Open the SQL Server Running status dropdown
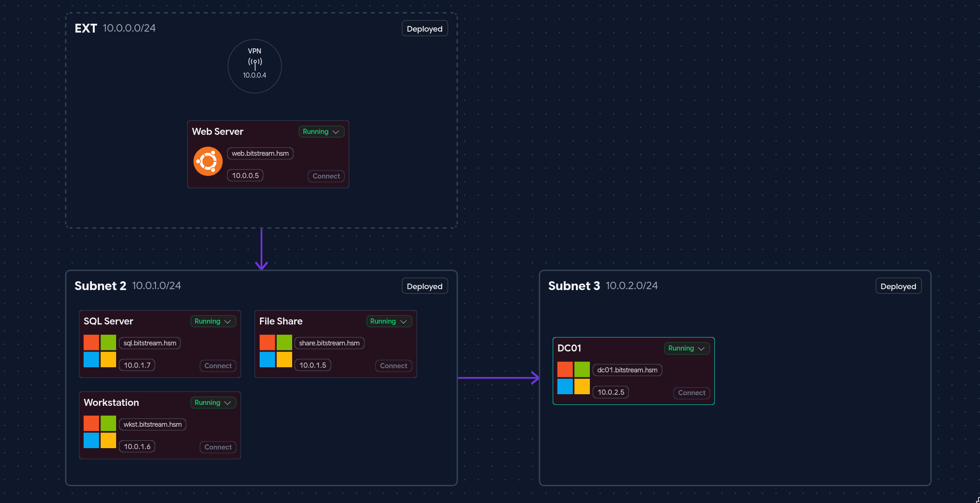 [213, 321]
